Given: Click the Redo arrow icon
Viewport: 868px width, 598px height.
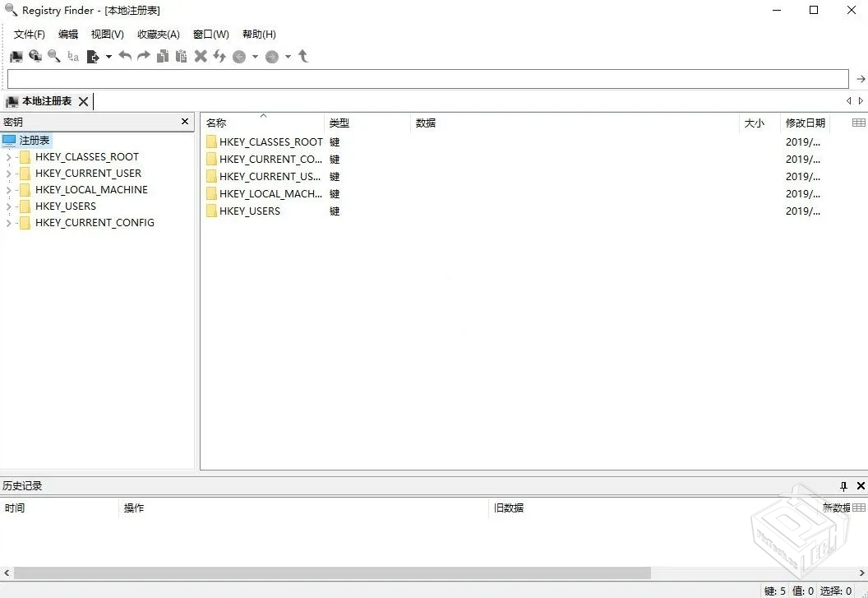Looking at the screenshot, I should click(x=142, y=56).
